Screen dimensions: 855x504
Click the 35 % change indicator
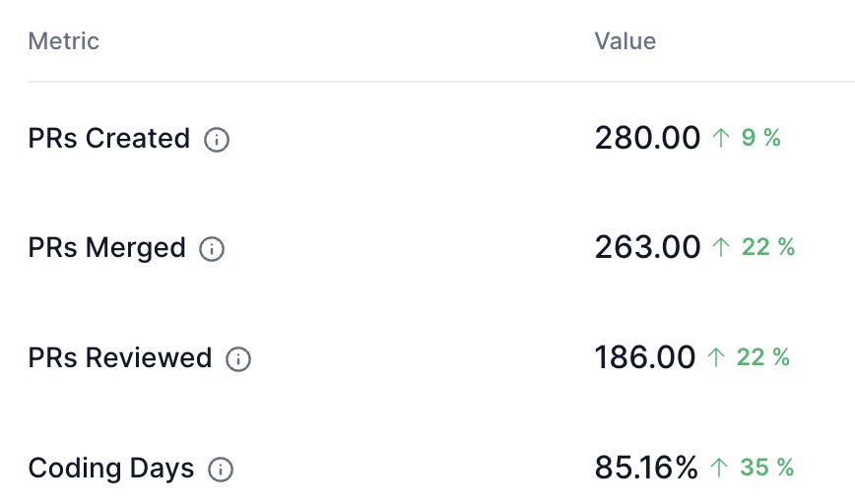[x=766, y=468]
